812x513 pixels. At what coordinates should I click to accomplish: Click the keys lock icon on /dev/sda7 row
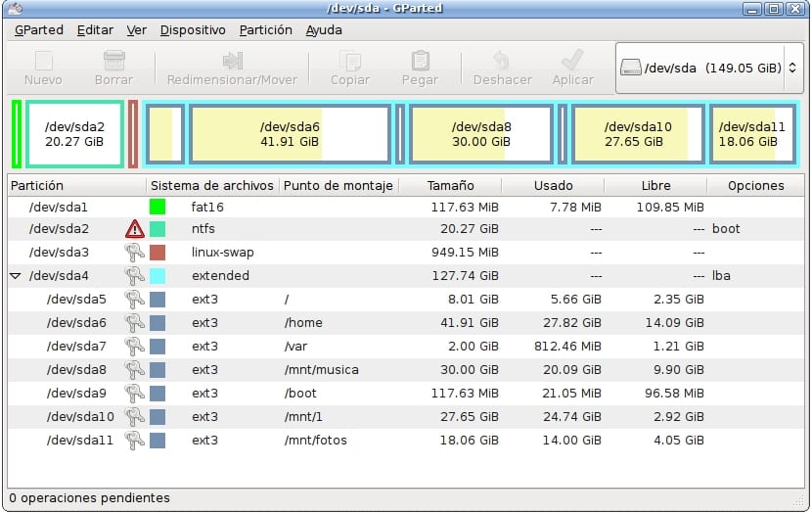[134, 347]
